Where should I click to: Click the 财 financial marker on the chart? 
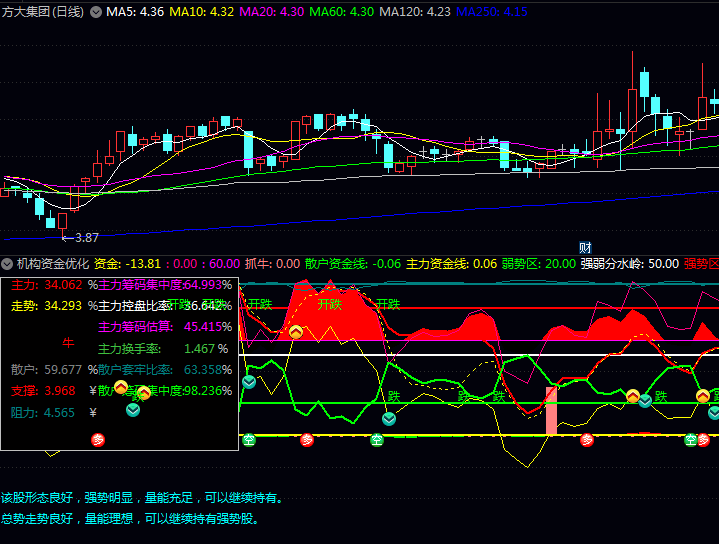586,247
